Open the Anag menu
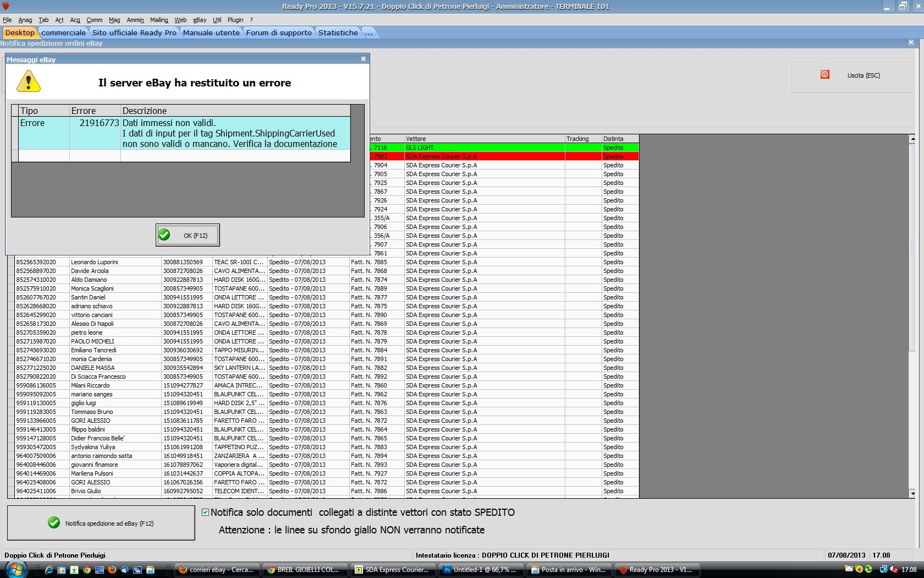924x578 pixels. [25, 20]
